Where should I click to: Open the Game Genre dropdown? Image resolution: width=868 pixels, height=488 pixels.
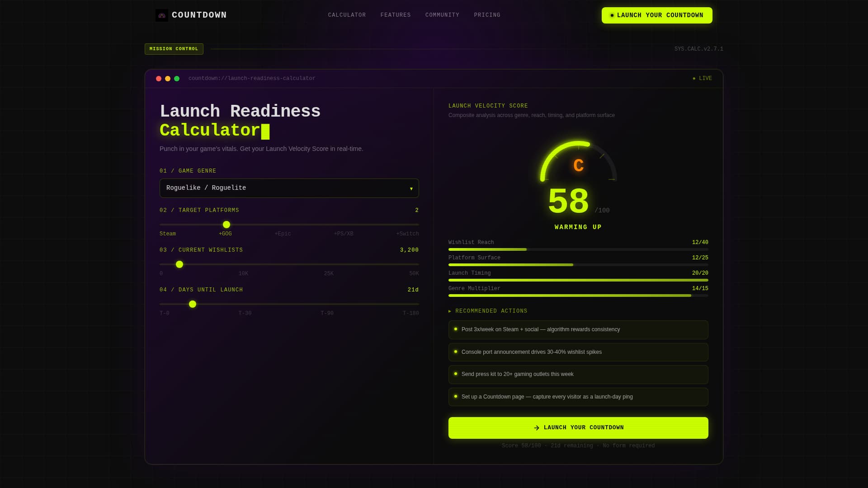point(289,188)
